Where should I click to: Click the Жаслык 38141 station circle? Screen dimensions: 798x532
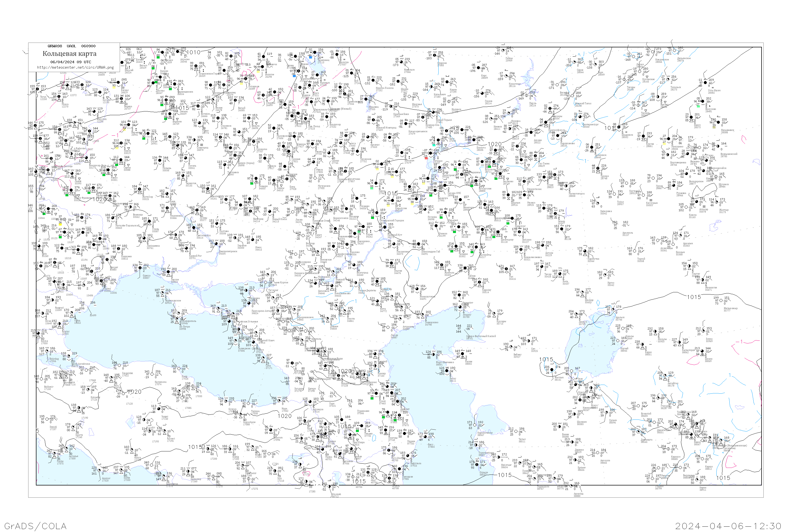(x=552, y=369)
